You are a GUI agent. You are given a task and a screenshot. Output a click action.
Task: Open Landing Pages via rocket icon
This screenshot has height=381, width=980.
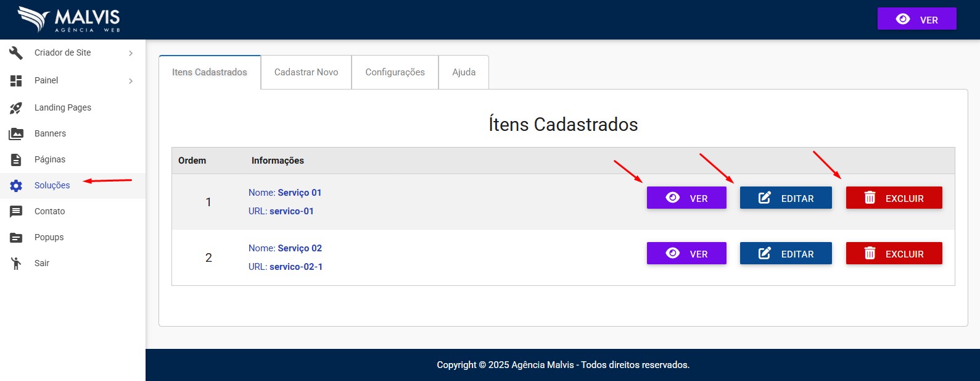pos(16,108)
